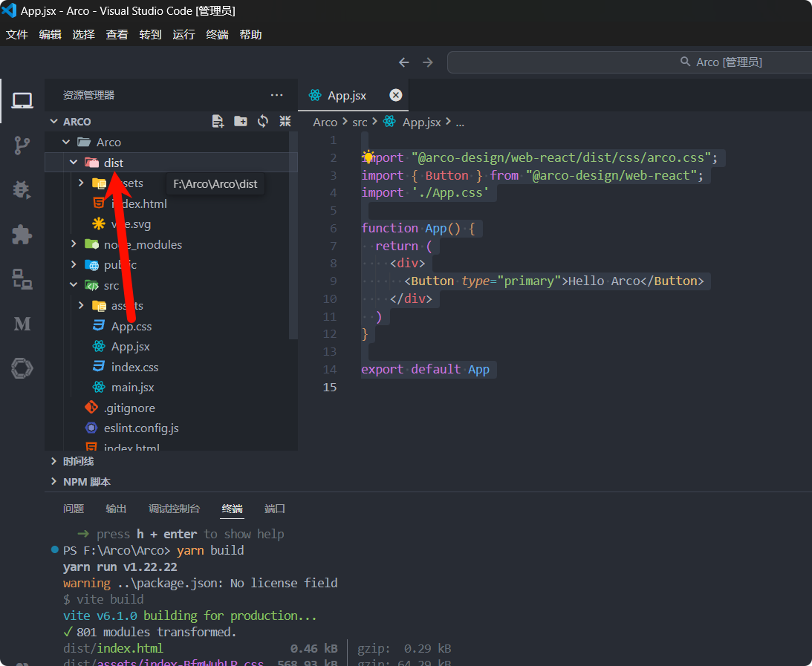
Task: Open the Extensions view
Action: tap(22, 235)
